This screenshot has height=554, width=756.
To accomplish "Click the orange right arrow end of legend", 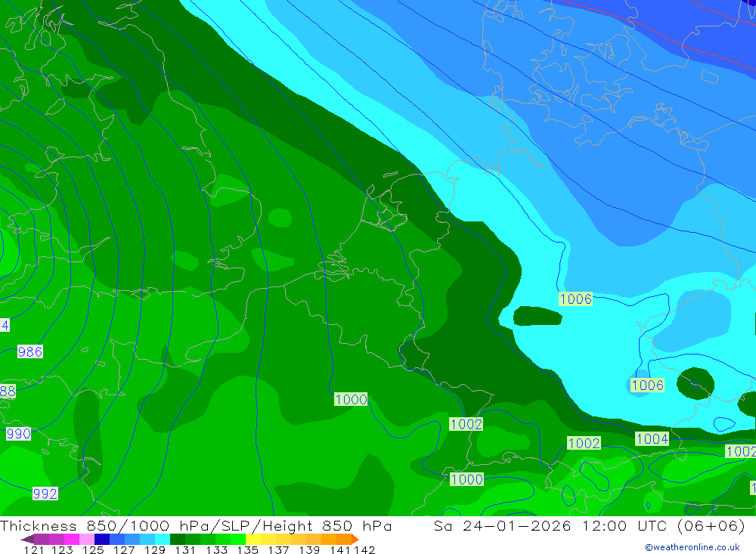I will [x=355, y=539].
